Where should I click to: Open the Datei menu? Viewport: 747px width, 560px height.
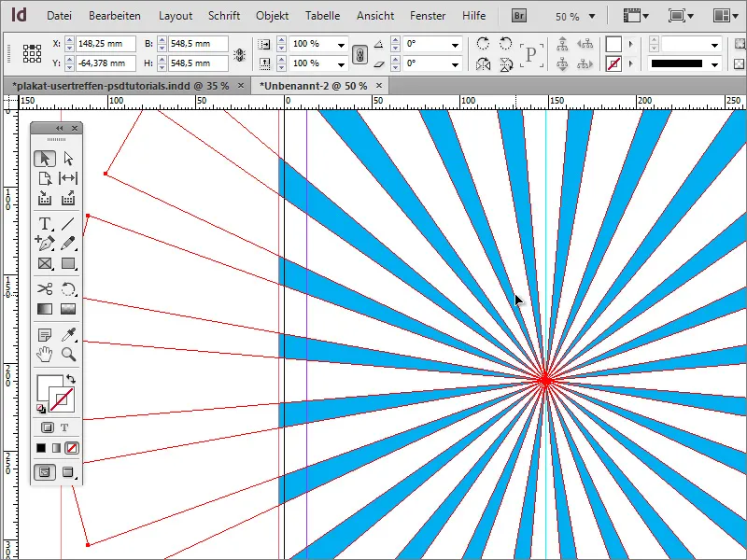[59, 16]
